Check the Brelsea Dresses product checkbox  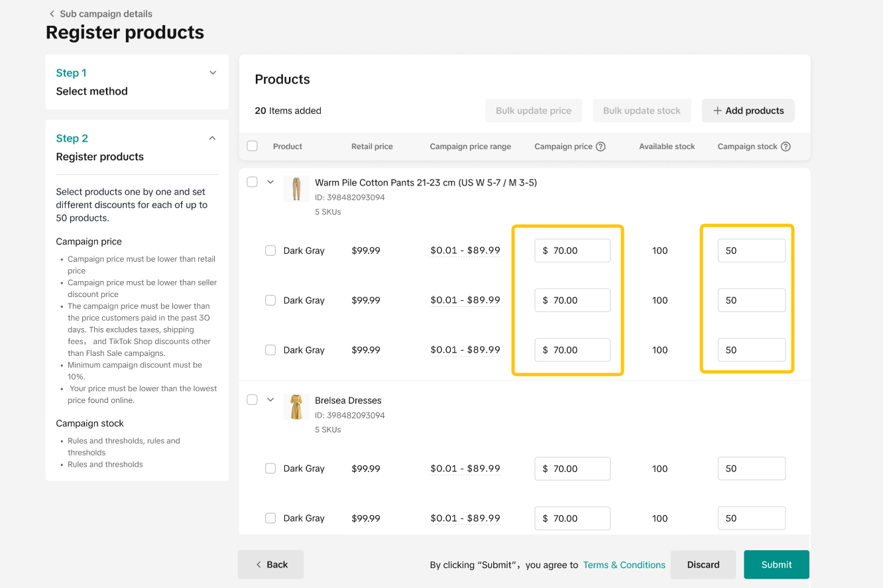coord(252,400)
